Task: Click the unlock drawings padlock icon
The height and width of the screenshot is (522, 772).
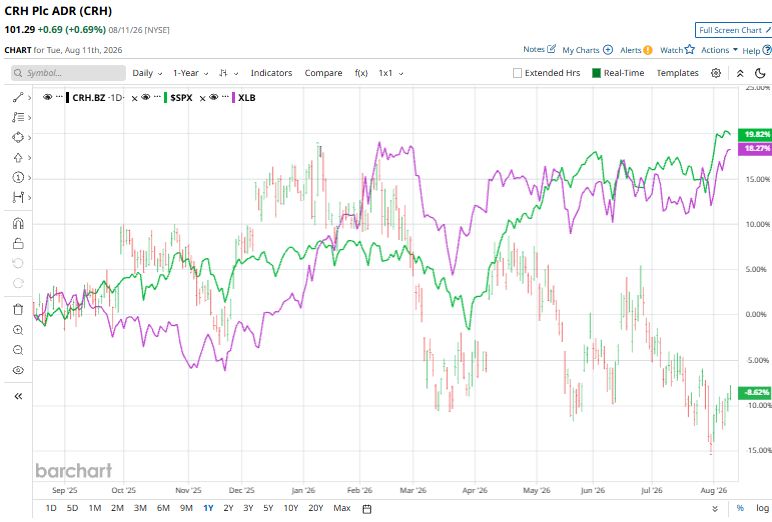Action: click(x=18, y=243)
